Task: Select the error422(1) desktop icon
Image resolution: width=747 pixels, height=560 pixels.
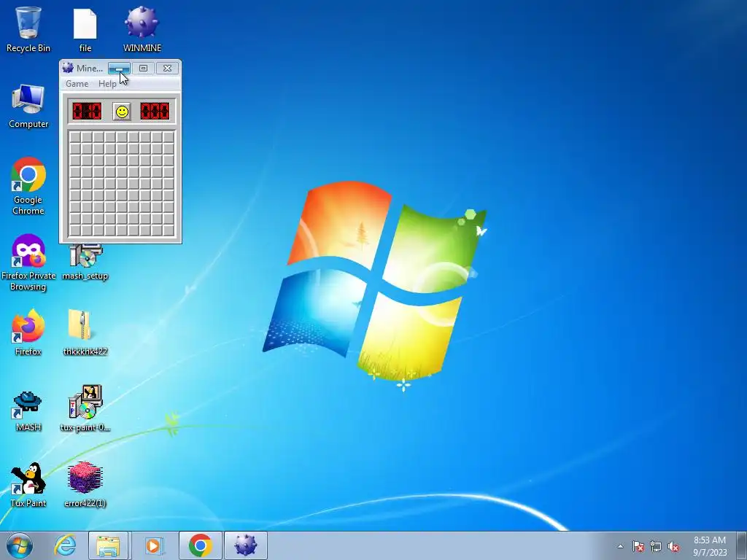Action: 85,484
